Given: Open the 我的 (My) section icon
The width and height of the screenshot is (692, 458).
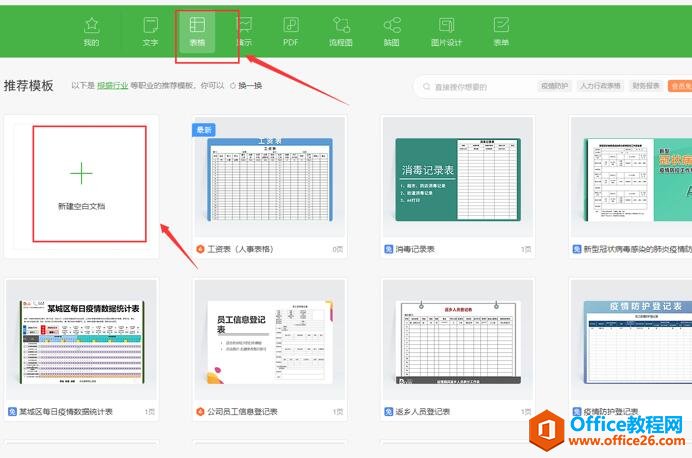Looking at the screenshot, I should (x=92, y=31).
